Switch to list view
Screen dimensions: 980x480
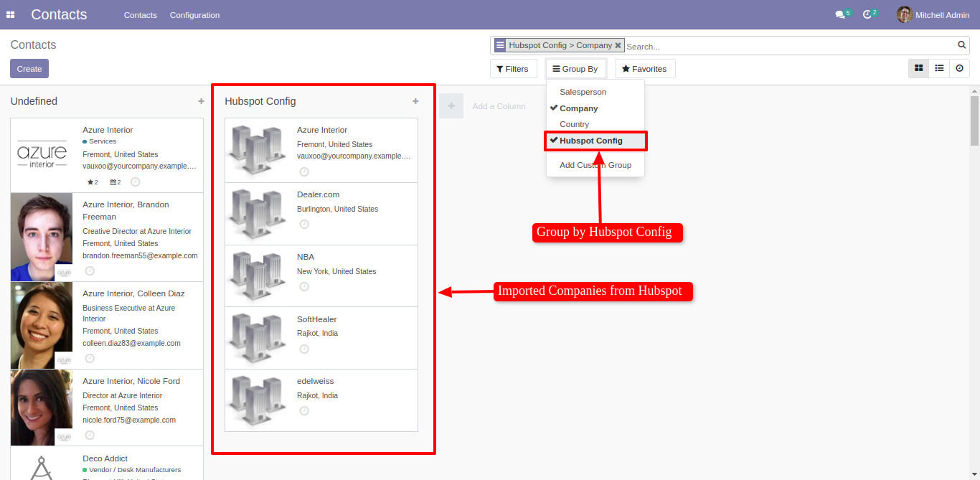939,68
